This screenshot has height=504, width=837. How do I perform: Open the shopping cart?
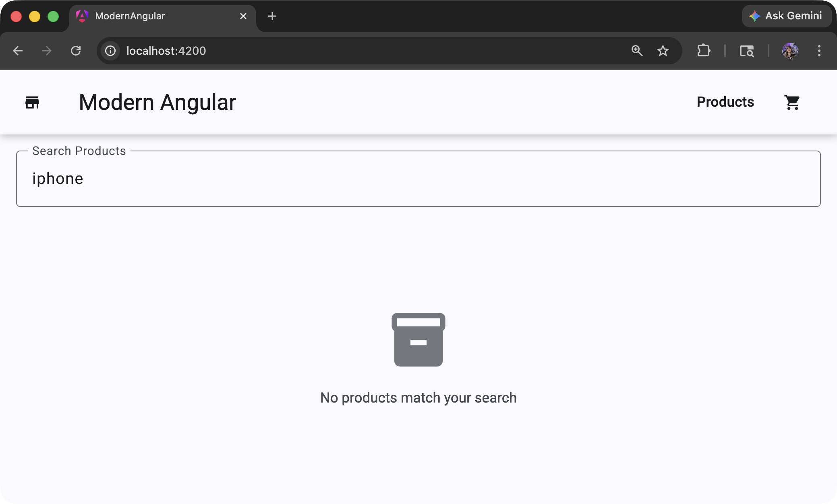(x=791, y=102)
